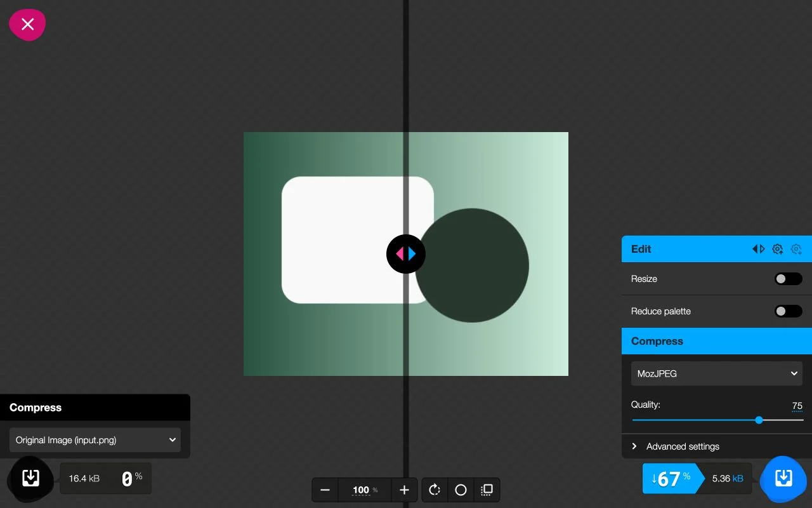Image resolution: width=812 pixels, height=508 pixels.
Task: Click the black Compress header above Original Image
Action: click(95, 408)
